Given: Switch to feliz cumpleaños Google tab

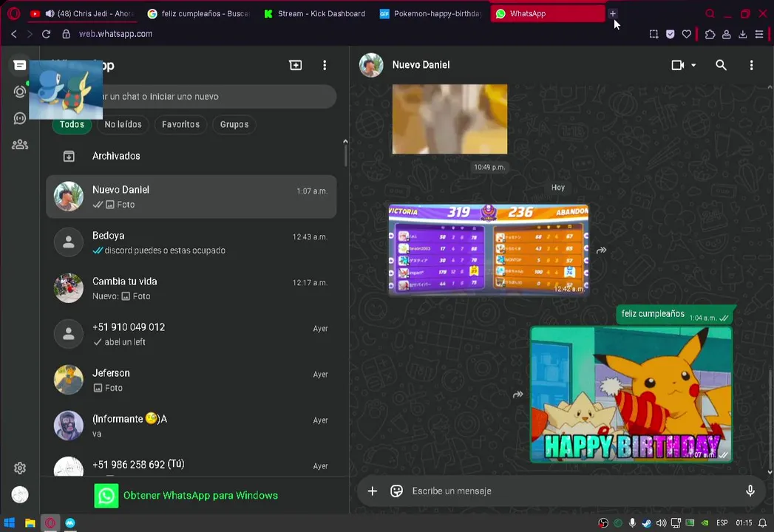Looking at the screenshot, I should [x=200, y=14].
